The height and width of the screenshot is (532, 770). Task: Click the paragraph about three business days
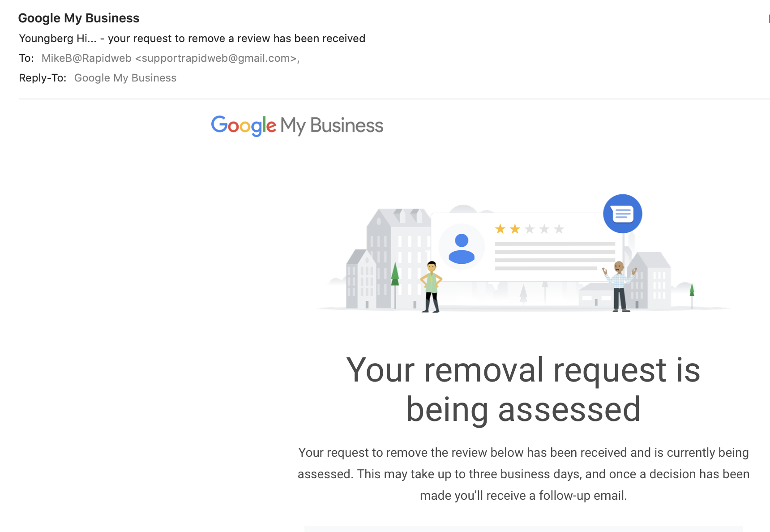click(523, 474)
